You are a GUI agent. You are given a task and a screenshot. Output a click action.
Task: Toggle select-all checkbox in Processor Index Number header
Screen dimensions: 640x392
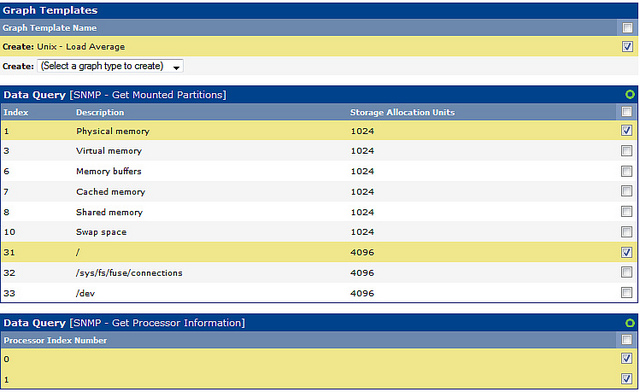point(626,339)
